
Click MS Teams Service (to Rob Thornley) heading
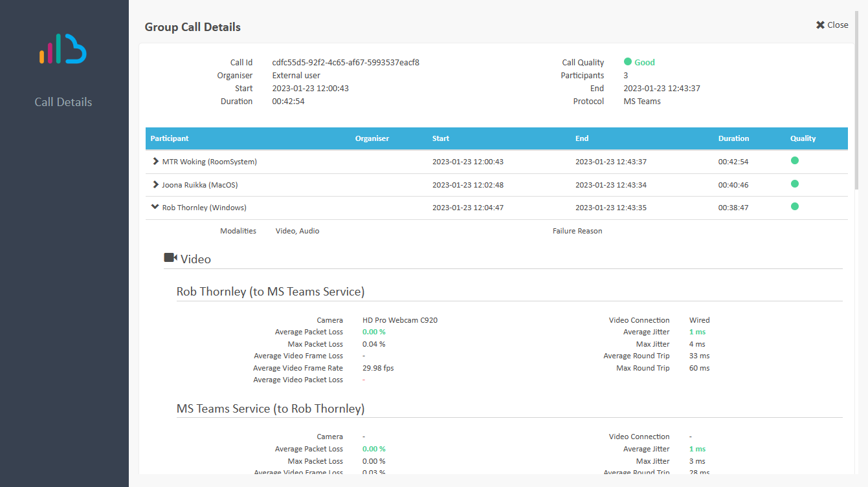point(271,409)
